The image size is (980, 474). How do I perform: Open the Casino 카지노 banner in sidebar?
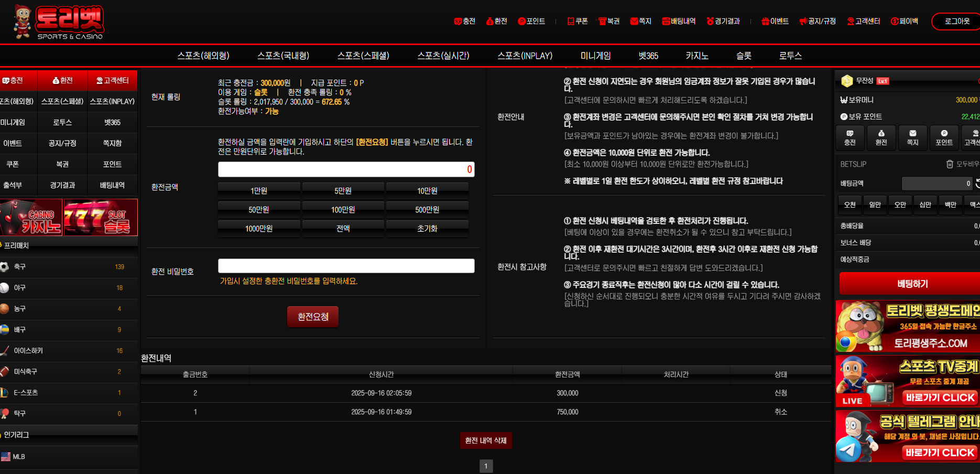(31, 218)
